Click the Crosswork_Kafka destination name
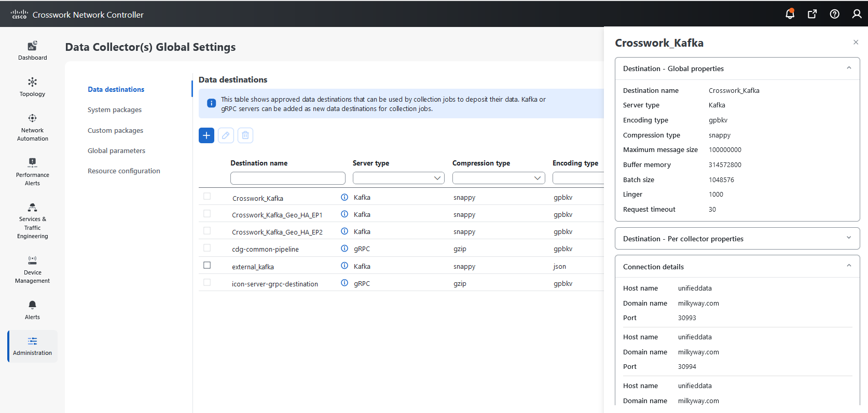868x413 pixels. [x=258, y=198]
